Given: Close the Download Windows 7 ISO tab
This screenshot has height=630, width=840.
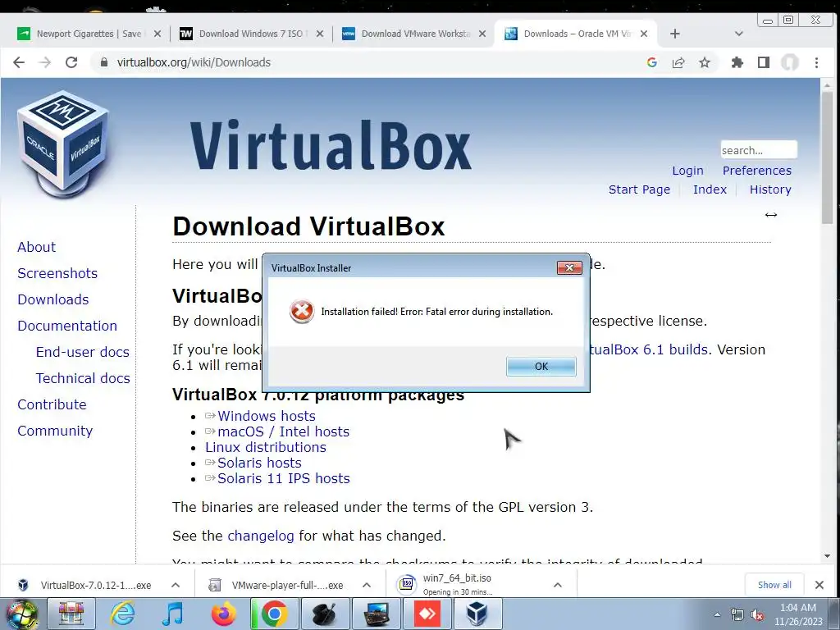Looking at the screenshot, I should coord(320,34).
